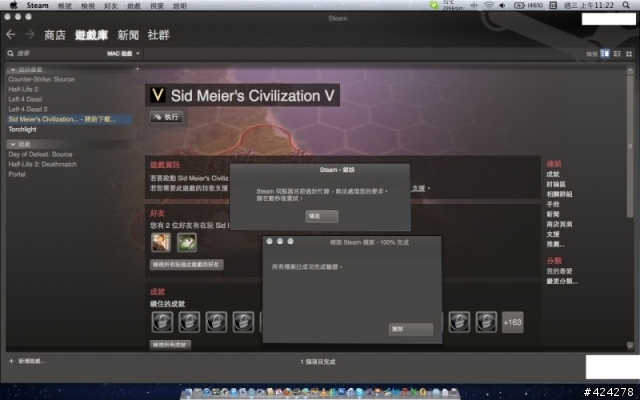The width and height of the screenshot is (640, 400).
Task: Click 關閉 in the verify files dialog
Action: (411, 329)
